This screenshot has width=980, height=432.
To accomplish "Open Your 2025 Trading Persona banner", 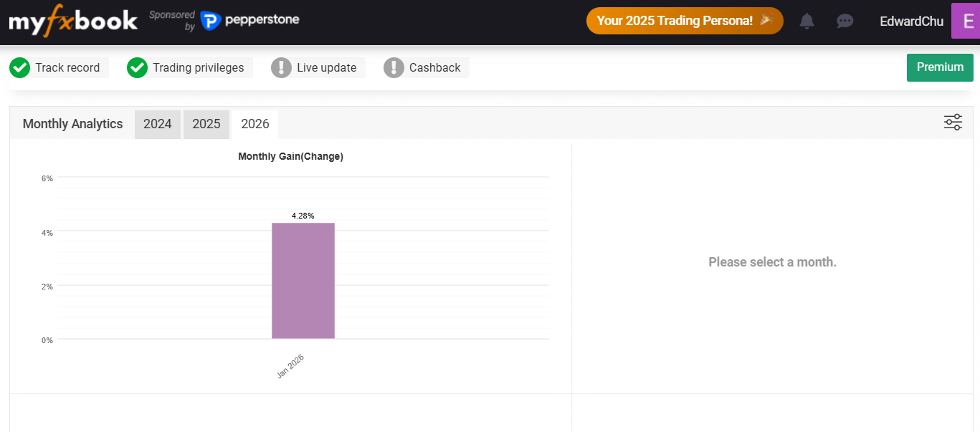I will [x=684, y=21].
